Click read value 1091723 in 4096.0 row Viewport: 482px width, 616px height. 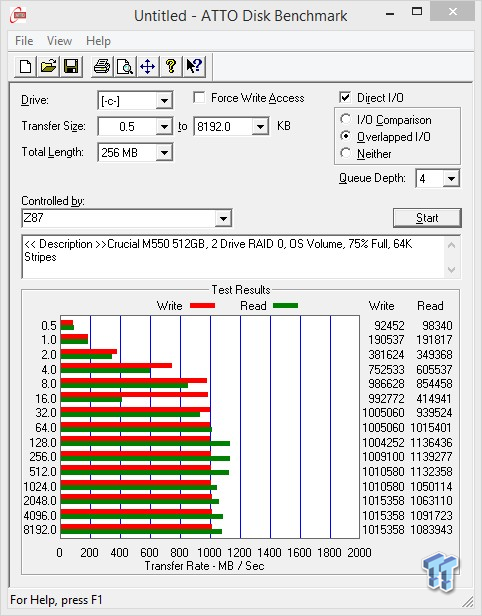[x=431, y=515]
